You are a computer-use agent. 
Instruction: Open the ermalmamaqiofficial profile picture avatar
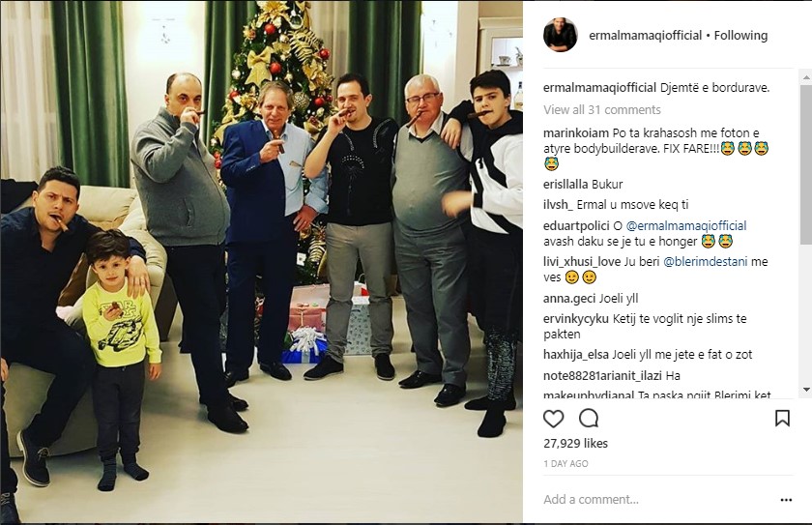coord(560,35)
